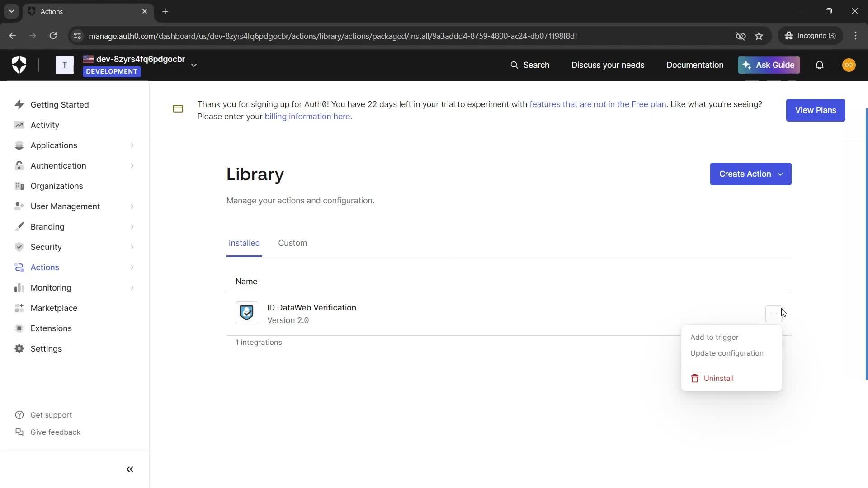
Task: Choose Update configuration menu option
Action: point(727,353)
